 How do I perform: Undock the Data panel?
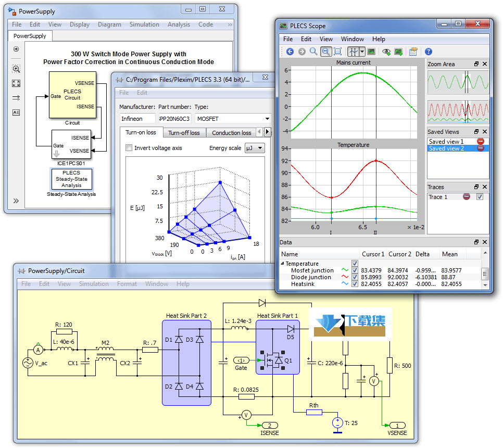[476, 242]
